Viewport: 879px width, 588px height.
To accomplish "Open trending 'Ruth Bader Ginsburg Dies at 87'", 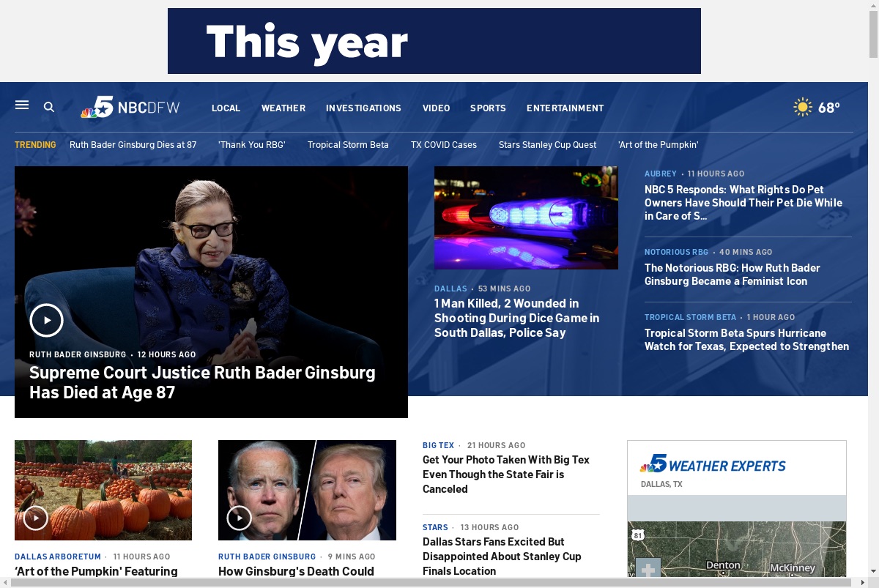I will coord(133,144).
